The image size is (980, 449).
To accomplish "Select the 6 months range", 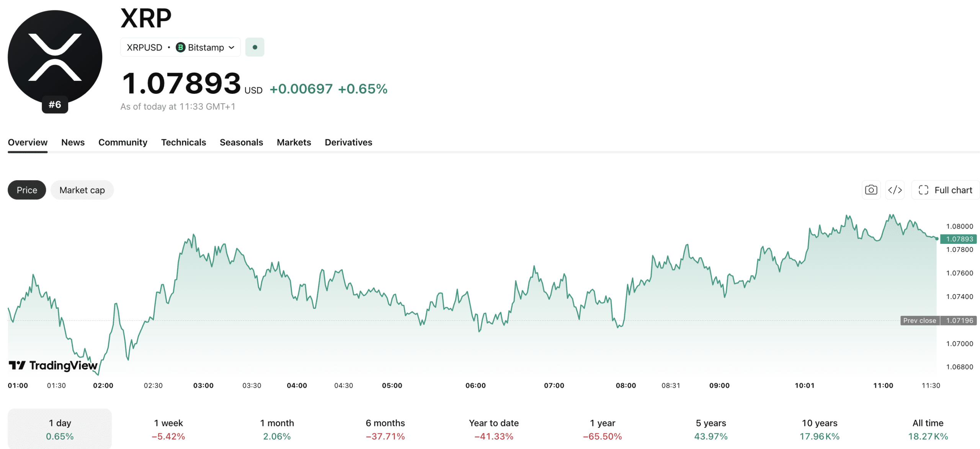I will click(x=385, y=429).
